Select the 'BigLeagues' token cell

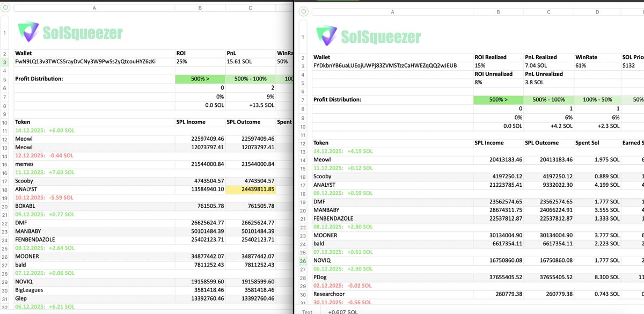coord(94,290)
